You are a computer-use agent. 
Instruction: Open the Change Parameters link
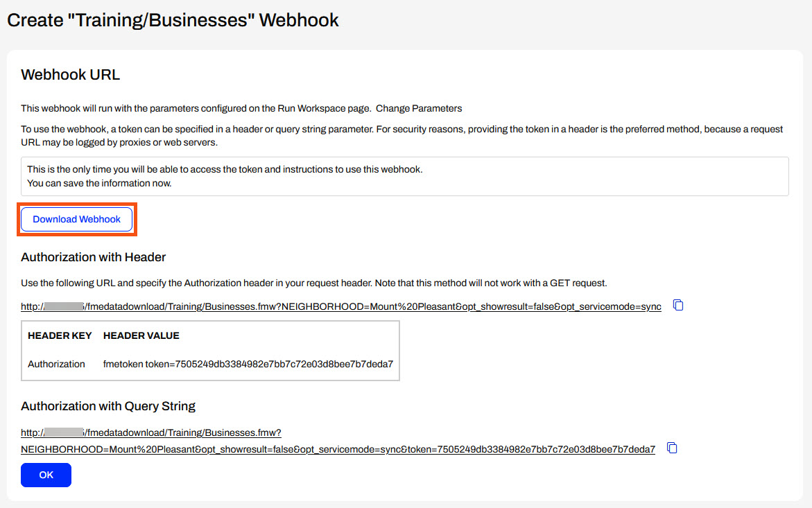[x=419, y=108]
